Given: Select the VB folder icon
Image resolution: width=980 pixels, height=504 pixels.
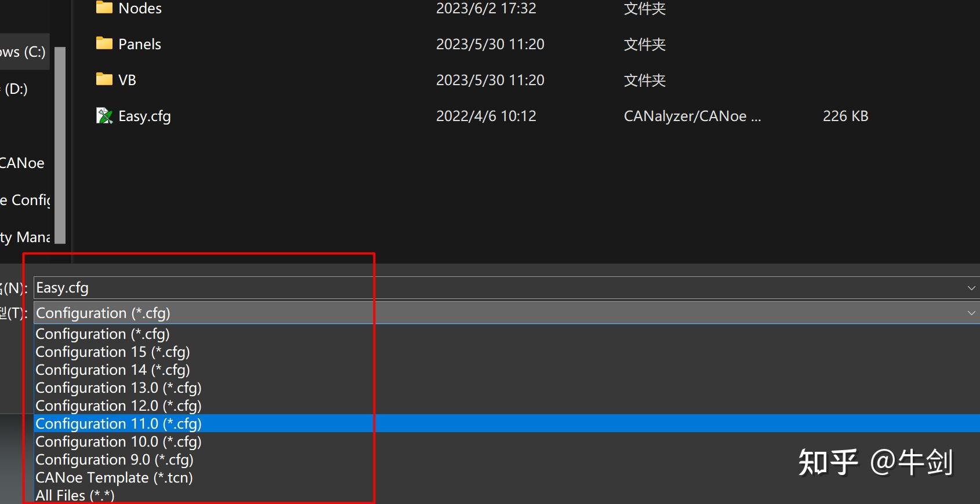Looking at the screenshot, I should 104,79.
